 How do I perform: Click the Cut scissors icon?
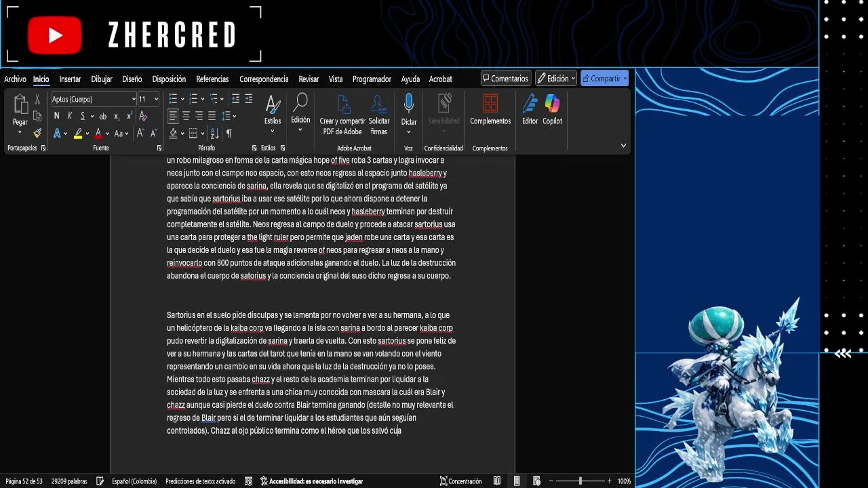coord(37,100)
